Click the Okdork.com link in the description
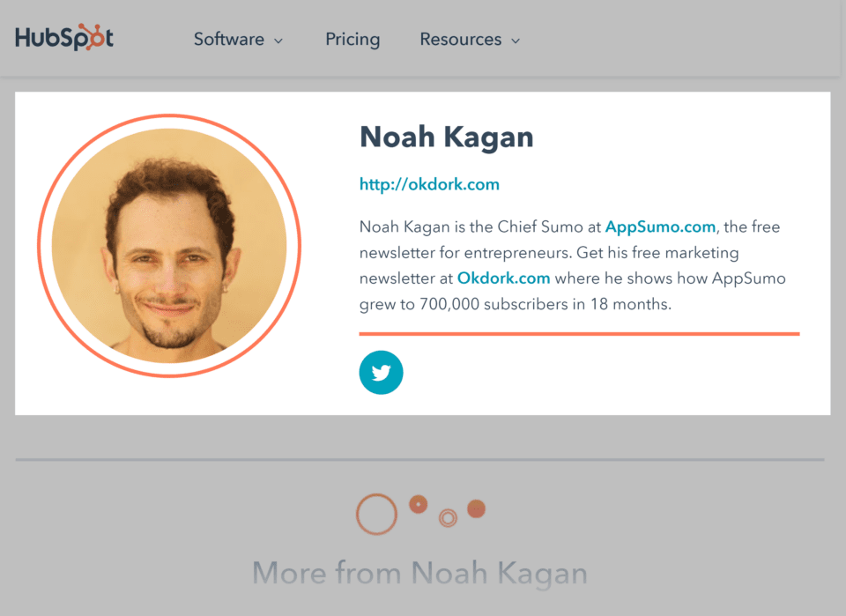846x616 pixels. pyautogui.click(x=503, y=278)
